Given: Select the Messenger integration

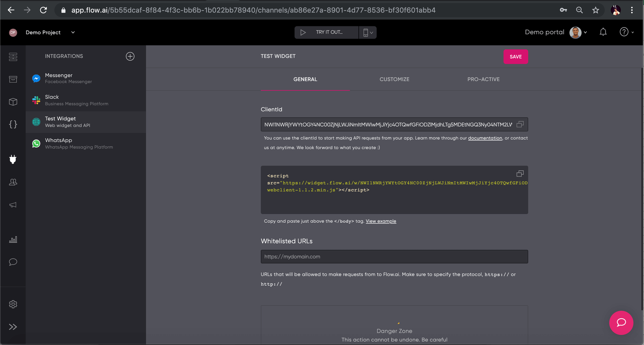Looking at the screenshot, I should [x=86, y=78].
